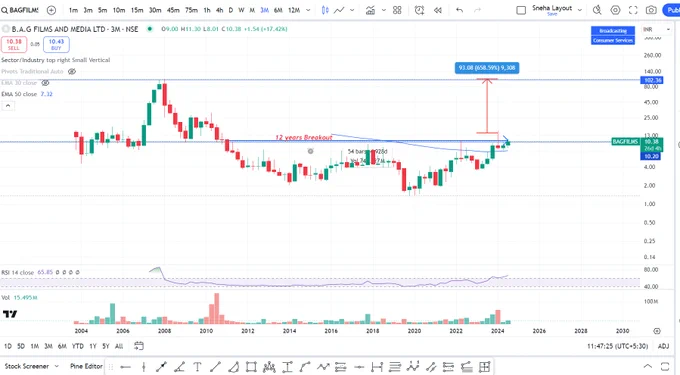Select the trend angle drawing tool

pos(180,367)
